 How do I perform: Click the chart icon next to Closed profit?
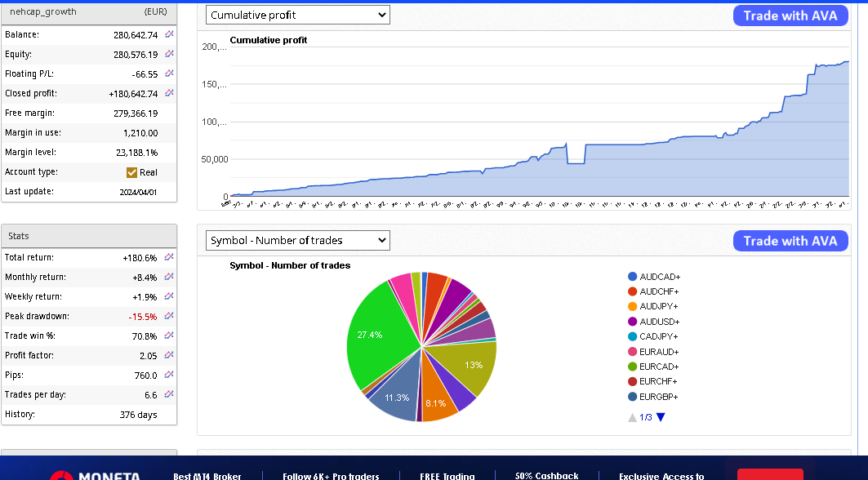pos(169,93)
